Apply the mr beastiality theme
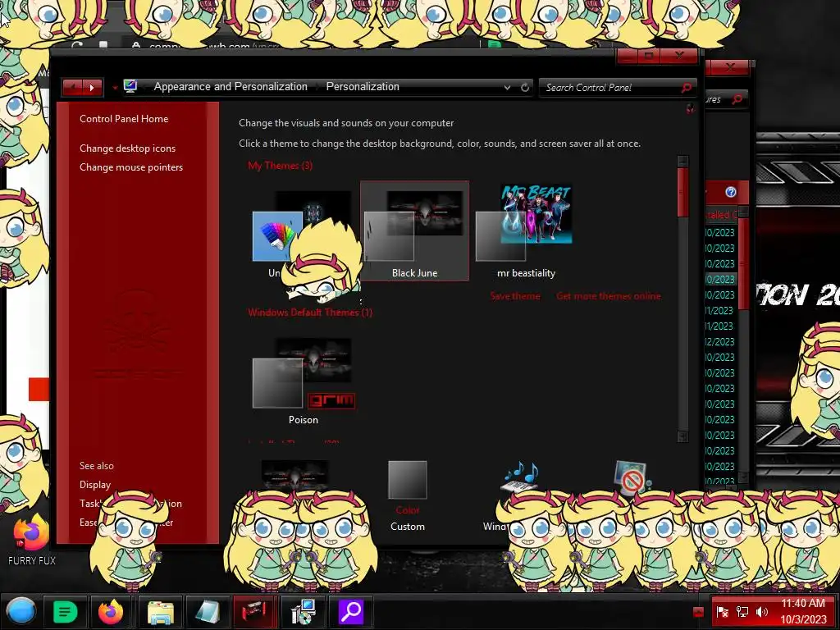840x630 pixels. pos(526,231)
